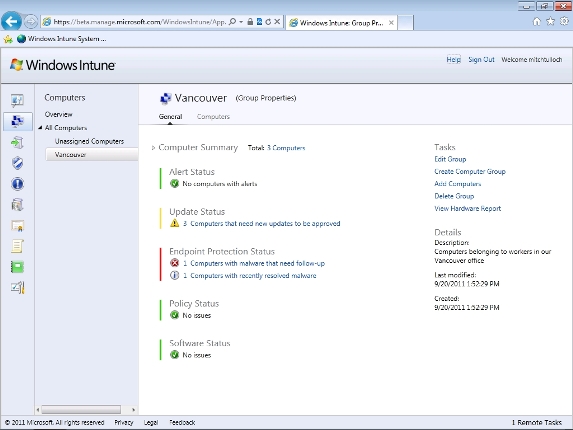Open computers with malware that need follow-up
This screenshot has width=573, height=430.
(x=254, y=263)
